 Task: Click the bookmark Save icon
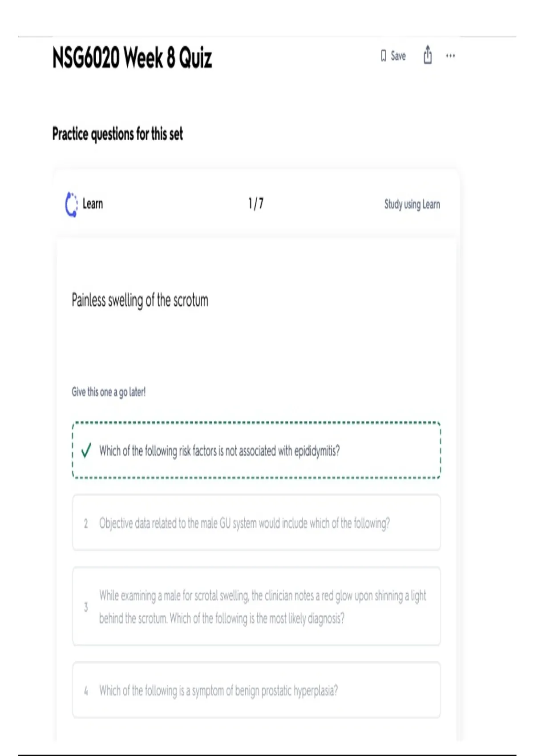tap(383, 56)
